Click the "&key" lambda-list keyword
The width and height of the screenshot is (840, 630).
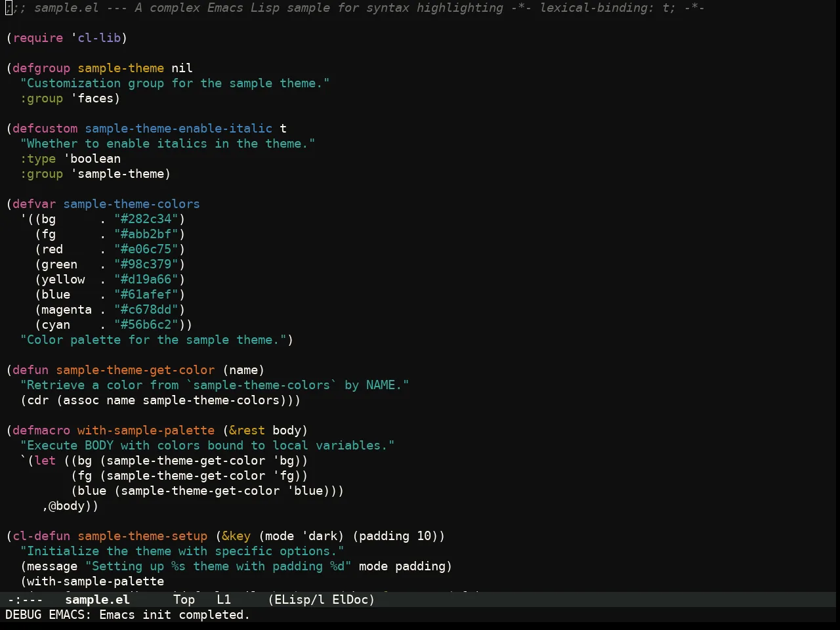[236, 536]
